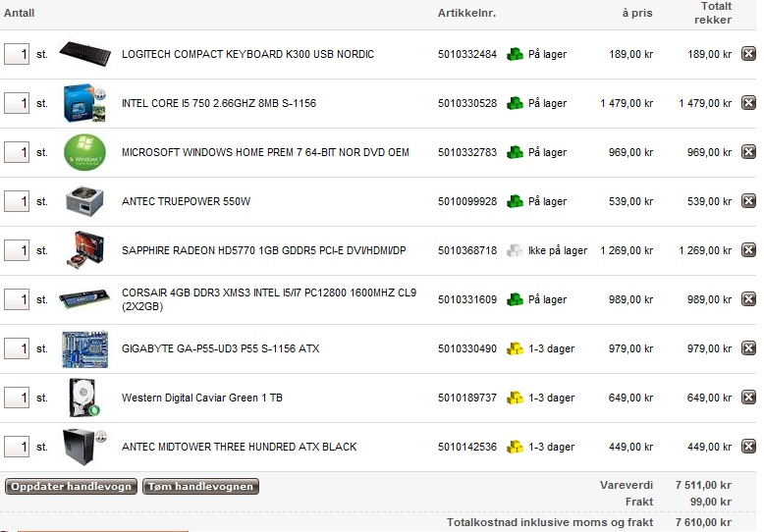The width and height of the screenshot is (764, 532).
Task: Click green stock icon for Corsair 4GB DDR3
Action: (515, 299)
